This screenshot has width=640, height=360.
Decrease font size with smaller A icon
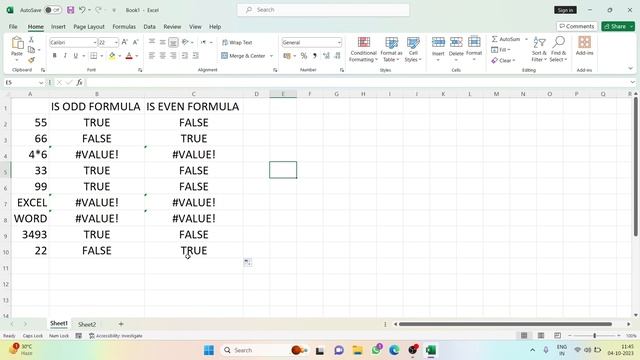[x=136, y=42]
